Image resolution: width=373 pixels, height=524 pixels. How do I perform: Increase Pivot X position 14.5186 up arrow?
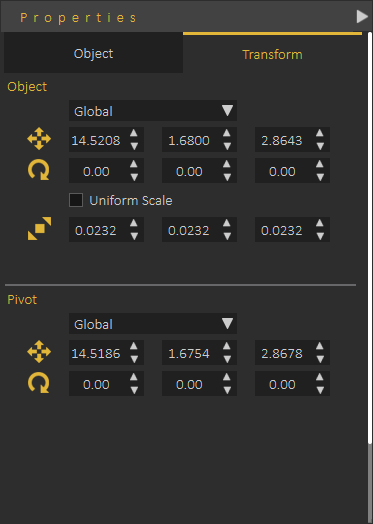[x=134, y=346]
